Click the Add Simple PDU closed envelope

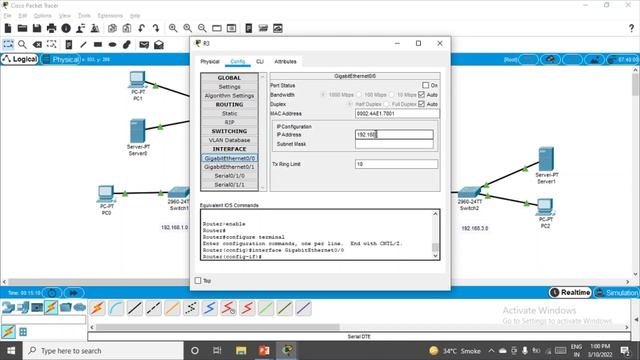(x=144, y=44)
